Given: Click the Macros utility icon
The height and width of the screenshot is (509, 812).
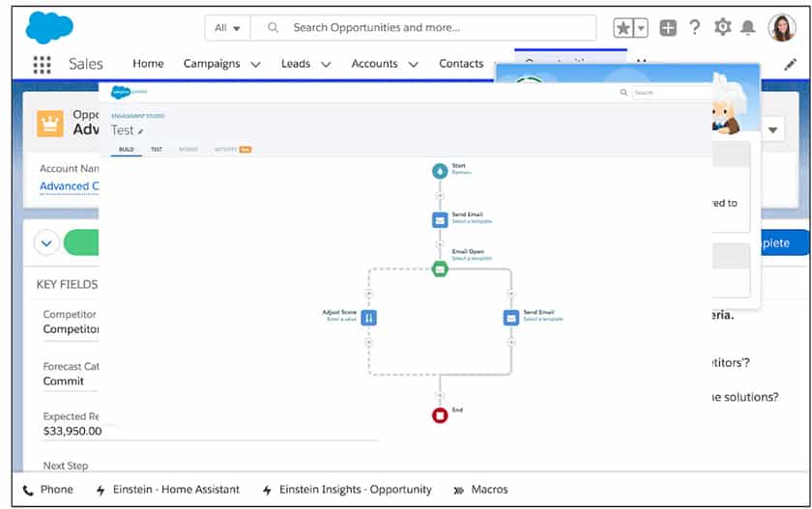Looking at the screenshot, I should (458, 491).
